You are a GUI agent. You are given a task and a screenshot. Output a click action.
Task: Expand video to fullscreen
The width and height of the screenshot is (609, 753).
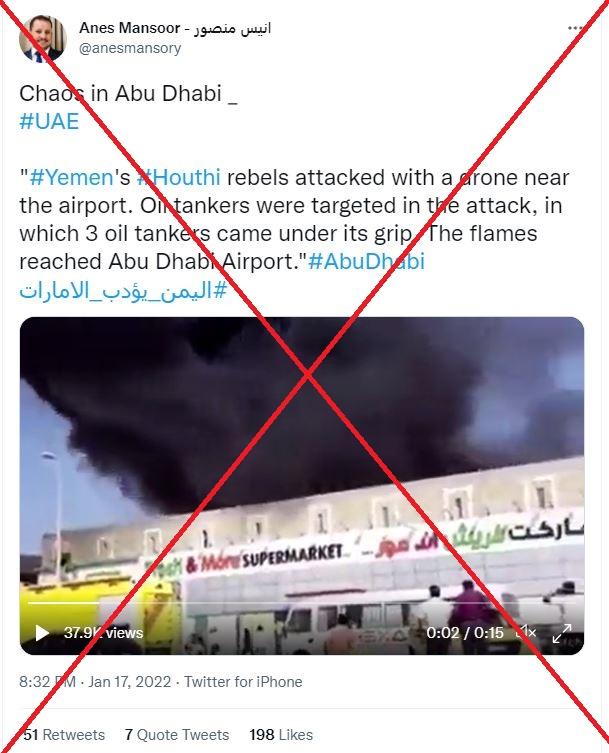[x=561, y=633]
